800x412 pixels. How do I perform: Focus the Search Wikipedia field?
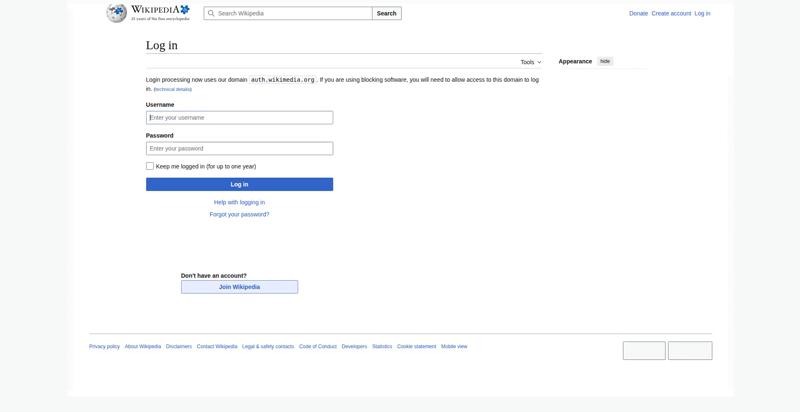tap(292, 14)
